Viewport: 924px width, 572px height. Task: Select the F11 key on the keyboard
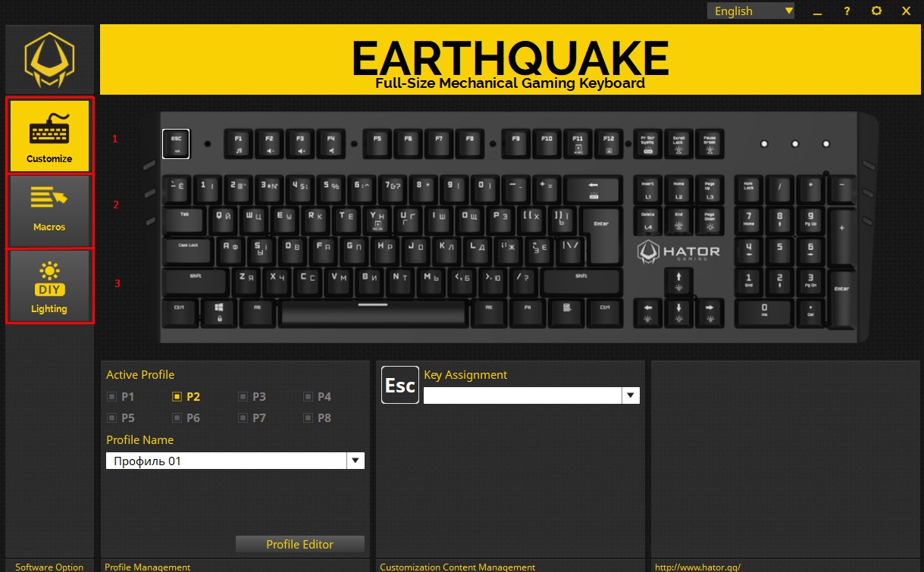(578, 144)
